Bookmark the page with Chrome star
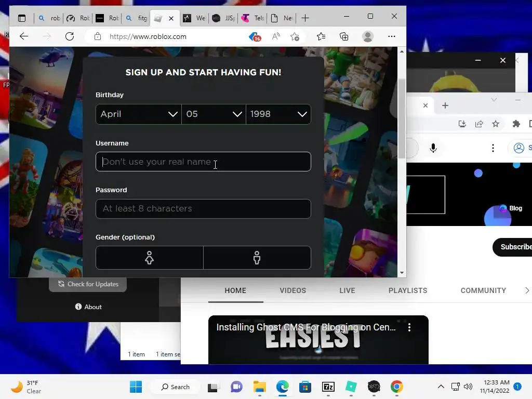The image size is (532, 399). [495, 124]
